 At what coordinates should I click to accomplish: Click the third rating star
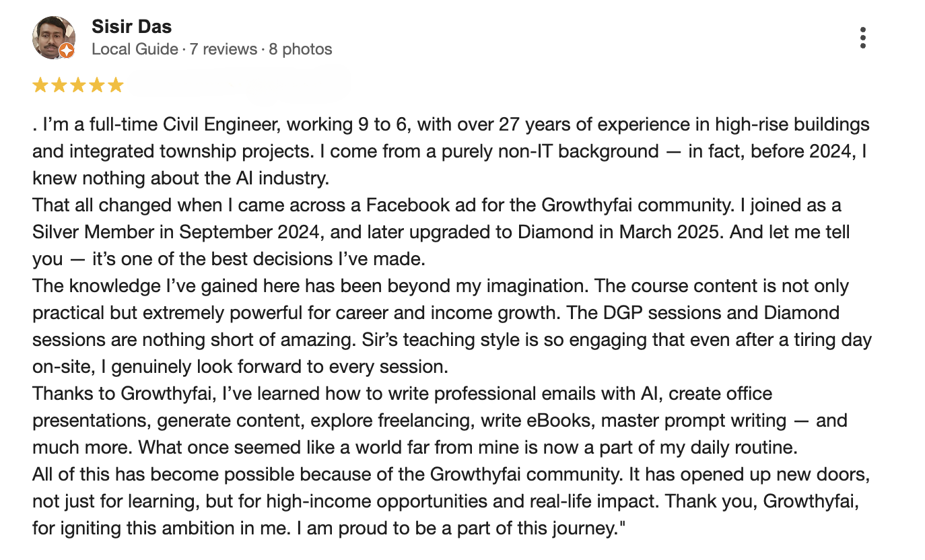click(x=78, y=85)
